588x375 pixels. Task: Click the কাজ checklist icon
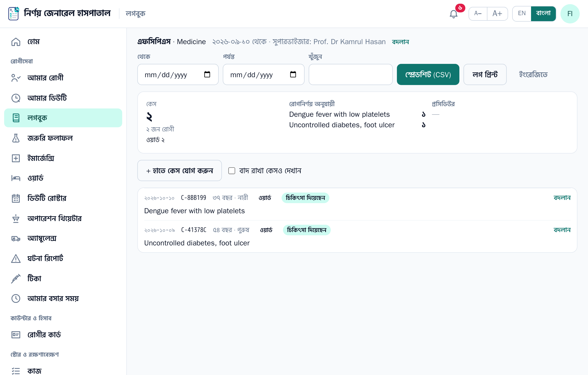(x=16, y=371)
